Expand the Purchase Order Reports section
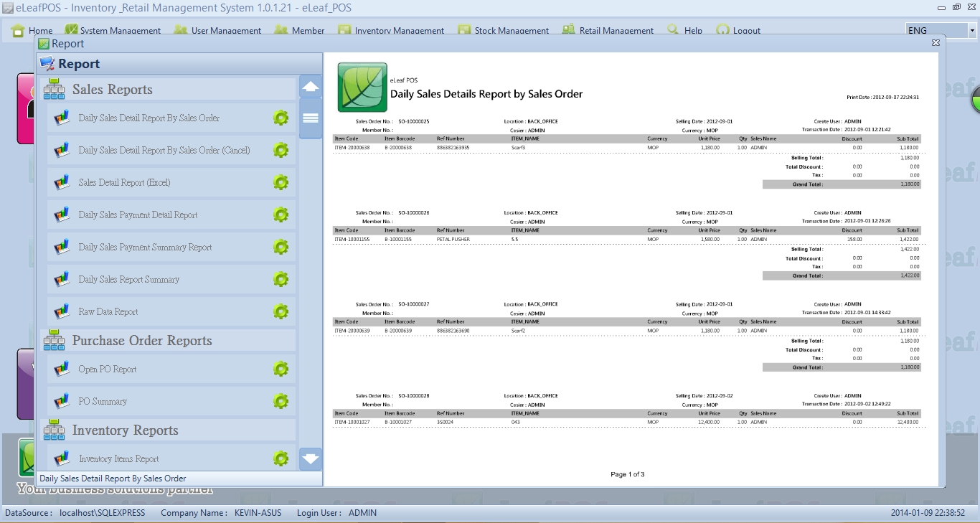This screenshot has height=523, width=980. tap(141, 341)
